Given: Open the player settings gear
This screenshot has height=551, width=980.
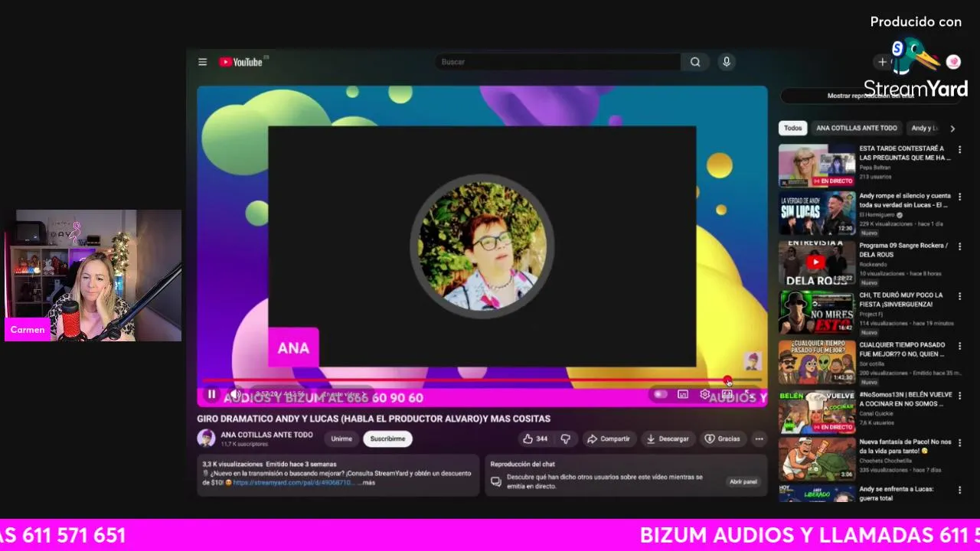Looking at the screenshot, I should click(x=704, y=394).
